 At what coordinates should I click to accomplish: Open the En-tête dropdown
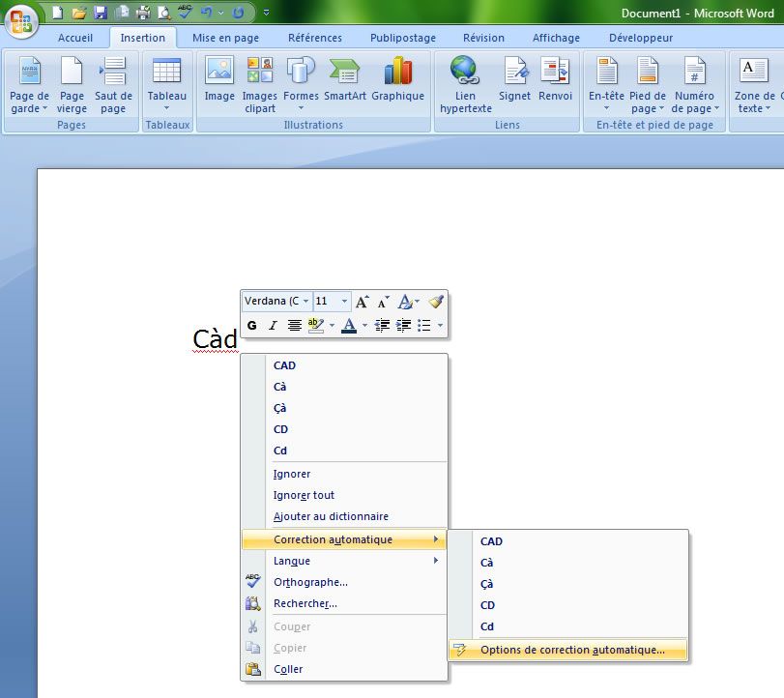[x=606, y=85]
